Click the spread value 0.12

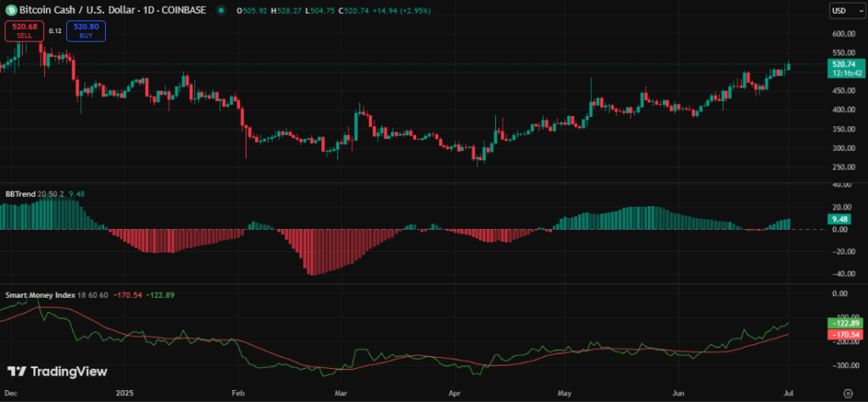[55, 31]
